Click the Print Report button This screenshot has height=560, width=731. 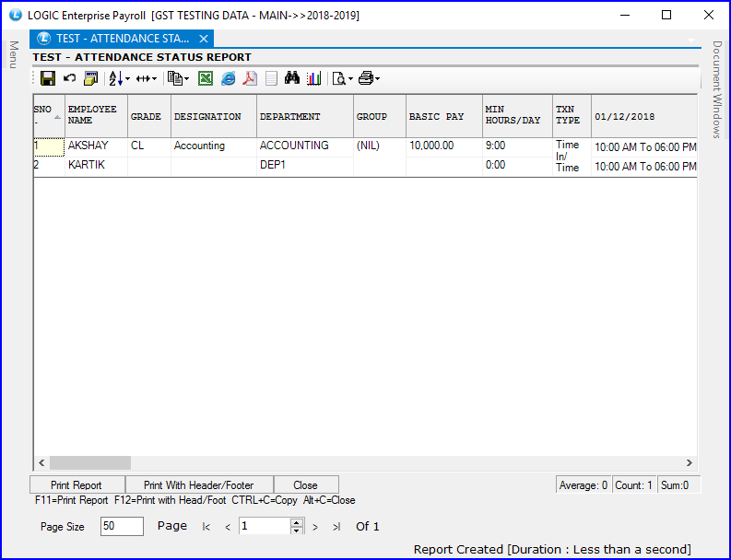[x=77, y=485]
